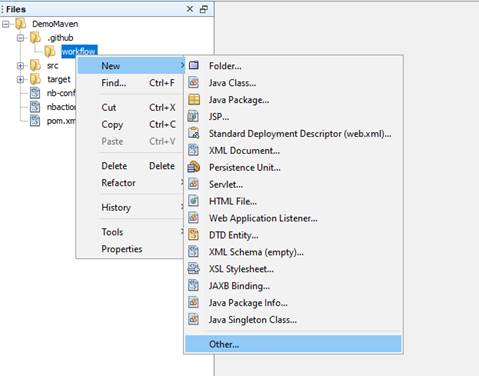Click the Folder icon in the New submenu
The image size is (479, 376).
click(x=194, y=65)
